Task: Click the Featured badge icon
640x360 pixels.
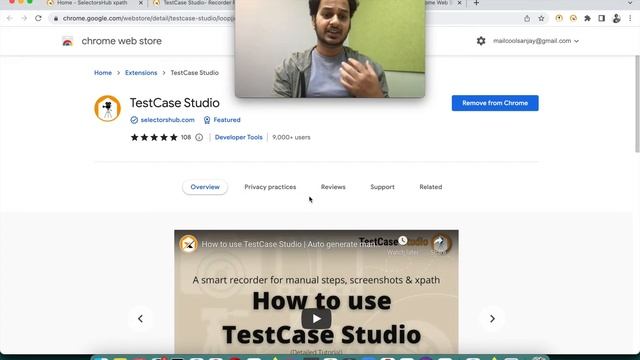Action: 207,120
